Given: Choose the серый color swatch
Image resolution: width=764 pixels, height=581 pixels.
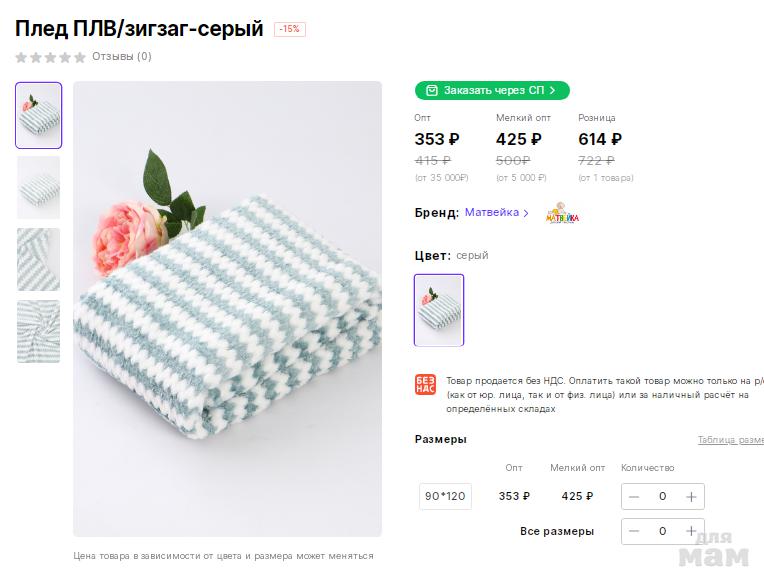Looking at the screenshot, I should pos(439,310).
